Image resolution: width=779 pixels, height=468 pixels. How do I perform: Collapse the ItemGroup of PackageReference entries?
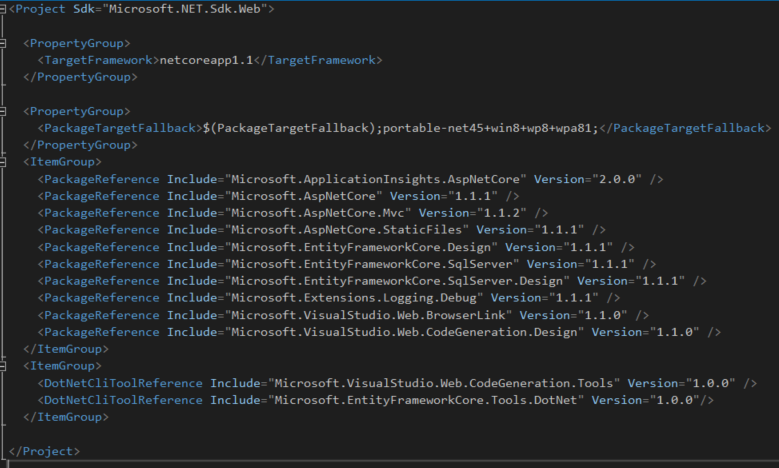[x=2, y=162]
